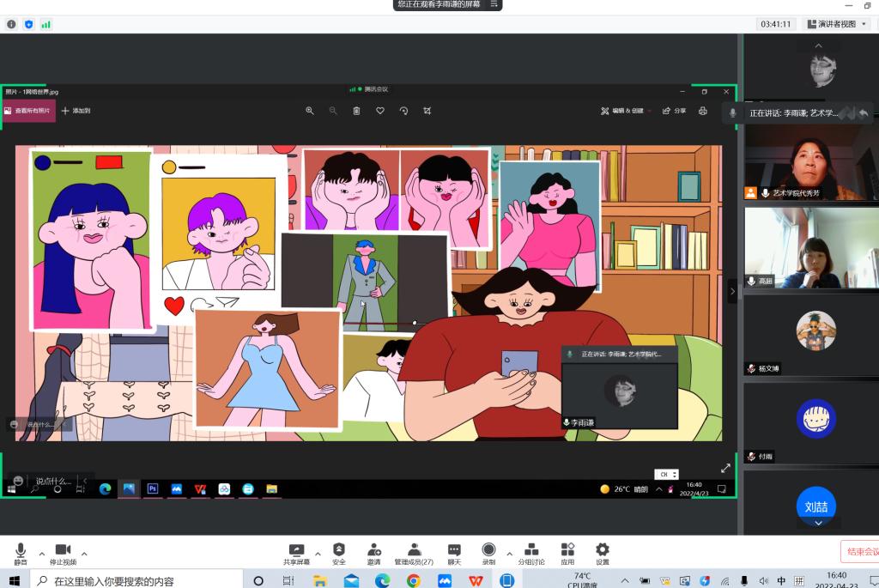879x588 pixels.
Task: Open Manage Members (管理成员 27) panel
Action: [414, 554]
